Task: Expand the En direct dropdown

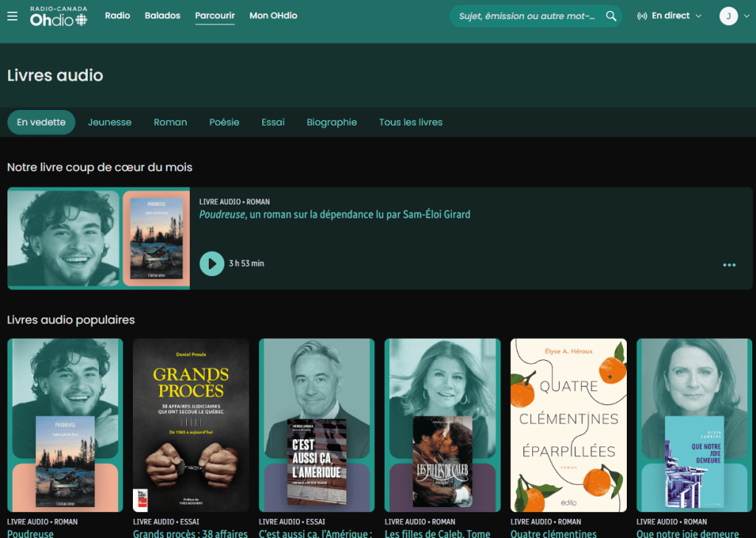Action: pyautogui.click(x=669, y=15)
